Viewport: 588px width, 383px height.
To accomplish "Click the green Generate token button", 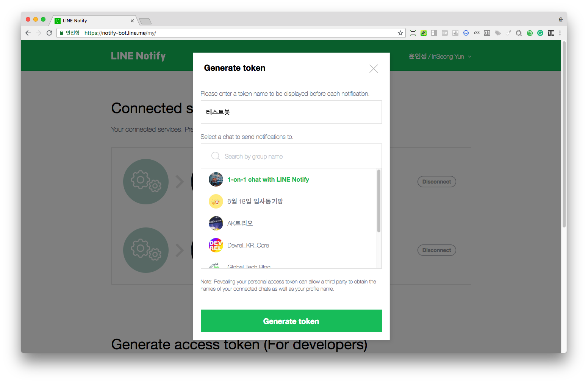I will click(291, 321).
